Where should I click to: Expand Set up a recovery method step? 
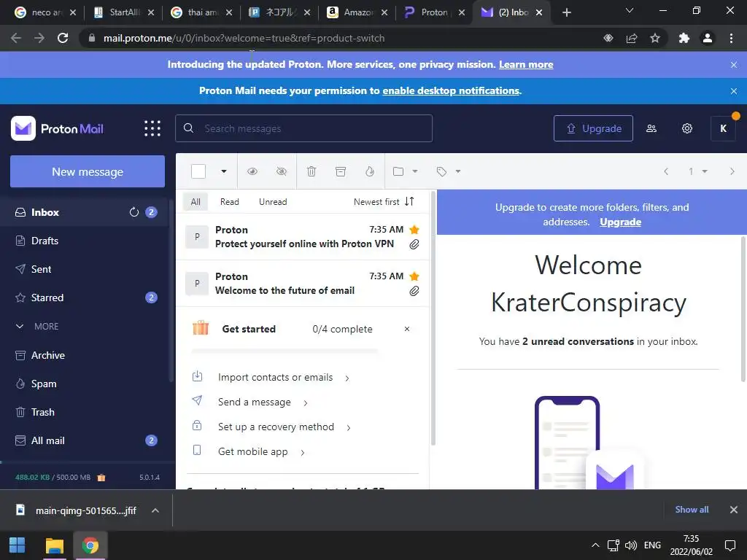tap(285, 427)
